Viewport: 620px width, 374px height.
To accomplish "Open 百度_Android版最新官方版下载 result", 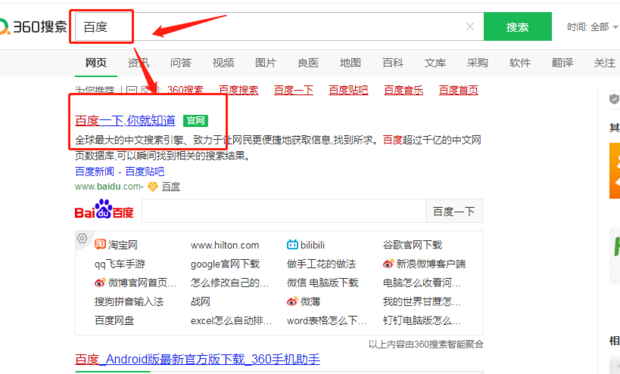I will coord(197,359).
